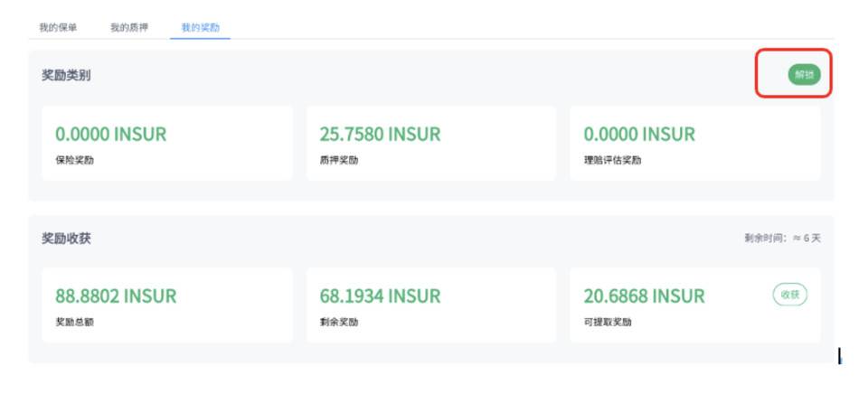Viewport: 868px width, 394px height.
Task: Click the 88.8802 INSUR 奖励总额 card
Action: tap(167, 305)
